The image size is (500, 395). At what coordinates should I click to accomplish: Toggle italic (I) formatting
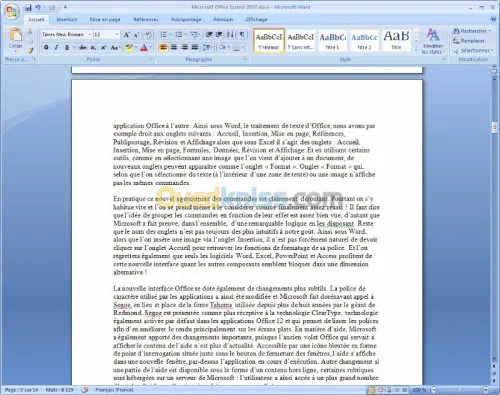pos(56,48)
